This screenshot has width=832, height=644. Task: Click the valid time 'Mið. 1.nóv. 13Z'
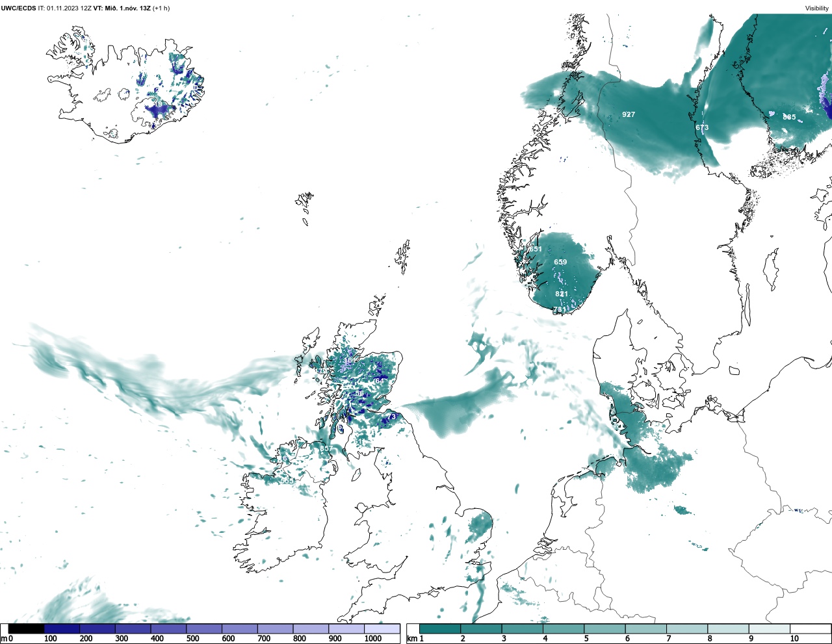point(127,8)
